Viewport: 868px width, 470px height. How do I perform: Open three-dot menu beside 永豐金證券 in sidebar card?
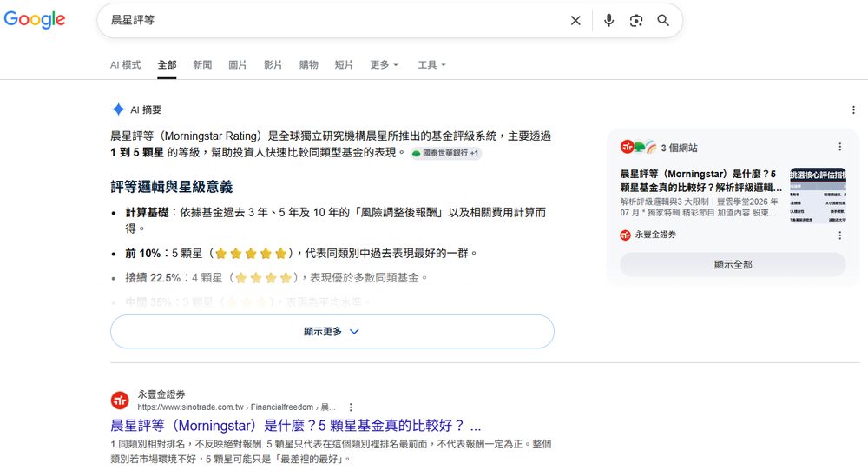[839, 235]
